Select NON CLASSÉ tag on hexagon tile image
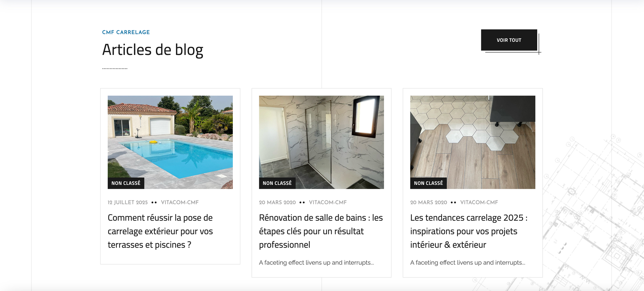This screenshot has width=644, height=291. pyautogui.click(x=428, y=183)
